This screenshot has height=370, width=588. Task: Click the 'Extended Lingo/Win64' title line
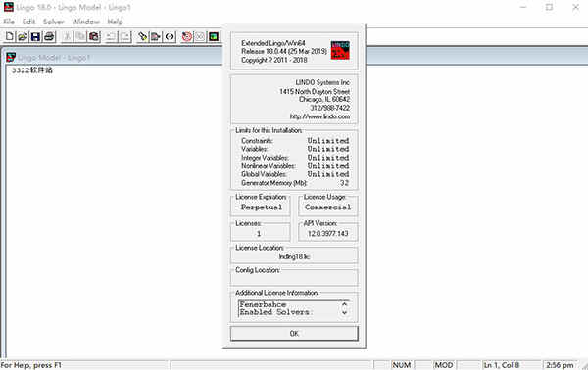click(x=273, y=43)
